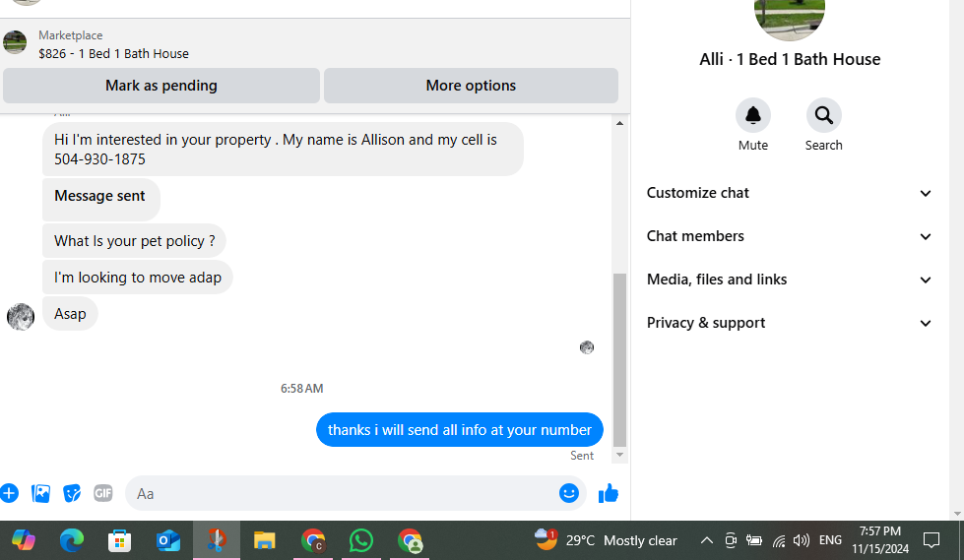
Task: Open WhatsApp from the taskbar
Action: pyautogui.click(x=361, y=541)
